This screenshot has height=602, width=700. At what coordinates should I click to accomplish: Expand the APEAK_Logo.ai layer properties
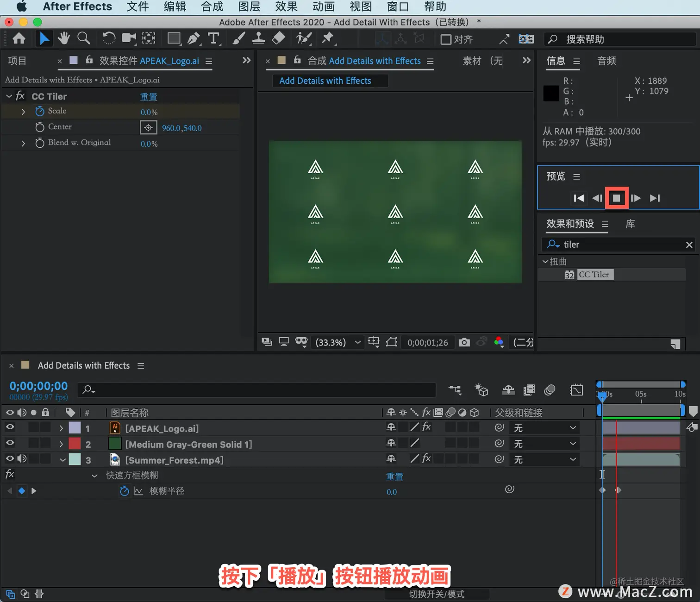coord(61,428)
